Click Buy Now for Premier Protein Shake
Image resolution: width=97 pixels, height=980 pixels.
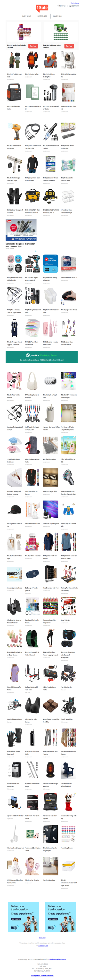pos(33,46)
